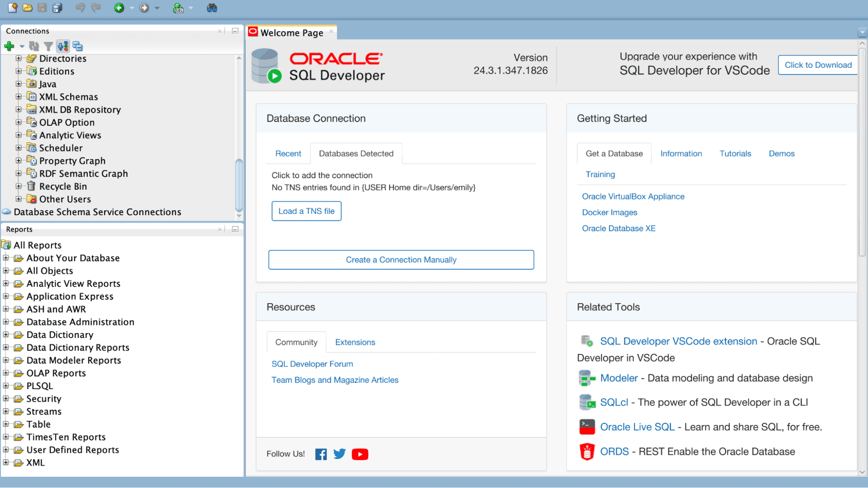Screen dimensions: 868x488
Task: Expand the Data Dictionary Reports folder
Action: pyautogui.click(x=6, y=347)
